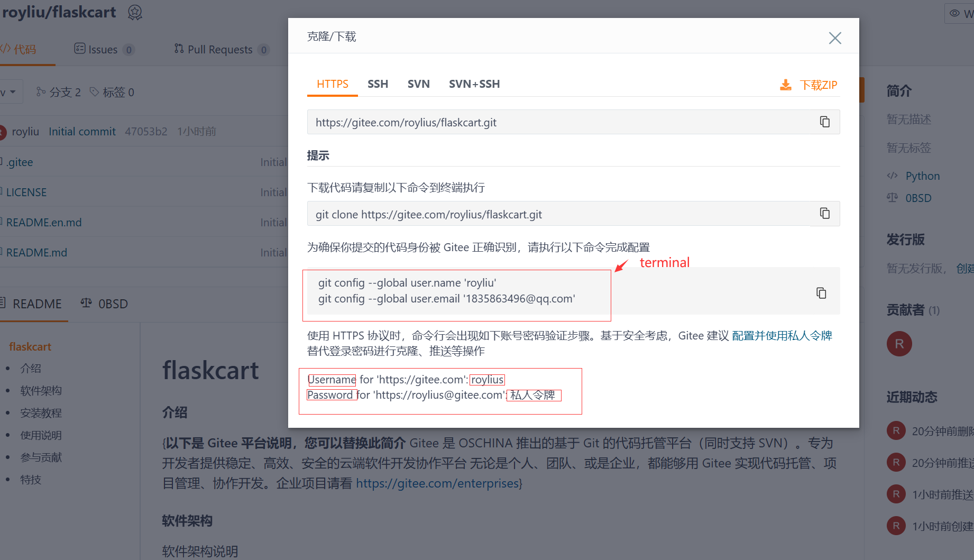
Task: Click the git config user.name line
Action: coord(407,283)
